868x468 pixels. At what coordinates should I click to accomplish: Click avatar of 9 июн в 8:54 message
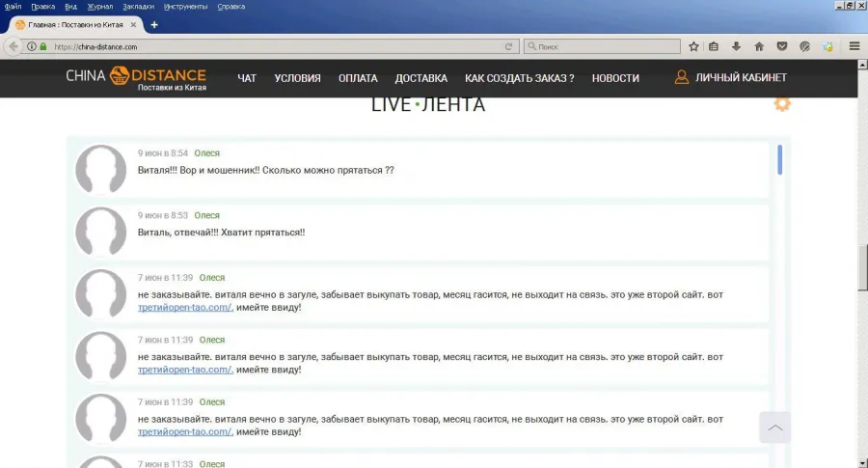pyautogui.click(x=100, y=169)
